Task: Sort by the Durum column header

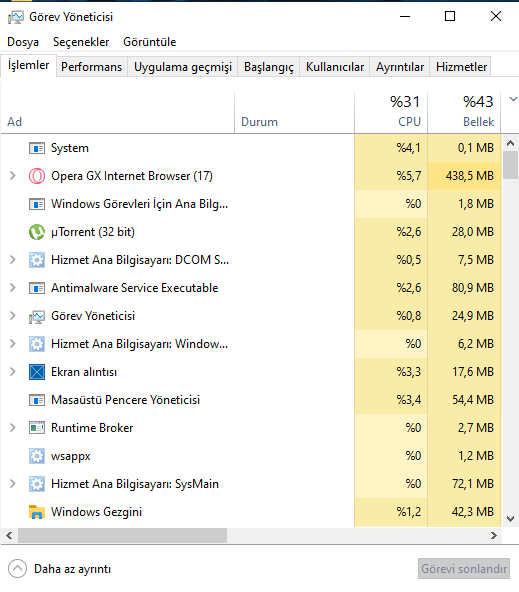Action: pyautogui.click(x=294, y=113)
